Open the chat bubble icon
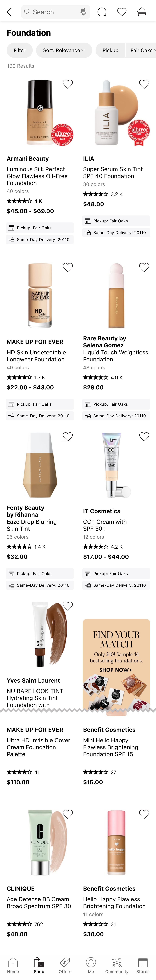This screenshot has height=980, width=156. pyautogui.click(x=102, y=12)
